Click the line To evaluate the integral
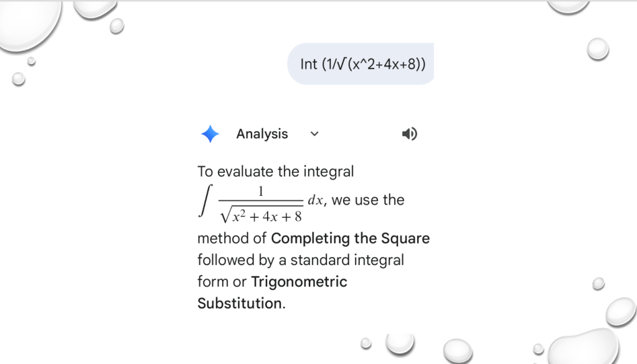This screenshot has height=364, width=637. pyautogui.click(x=275, y=171)
